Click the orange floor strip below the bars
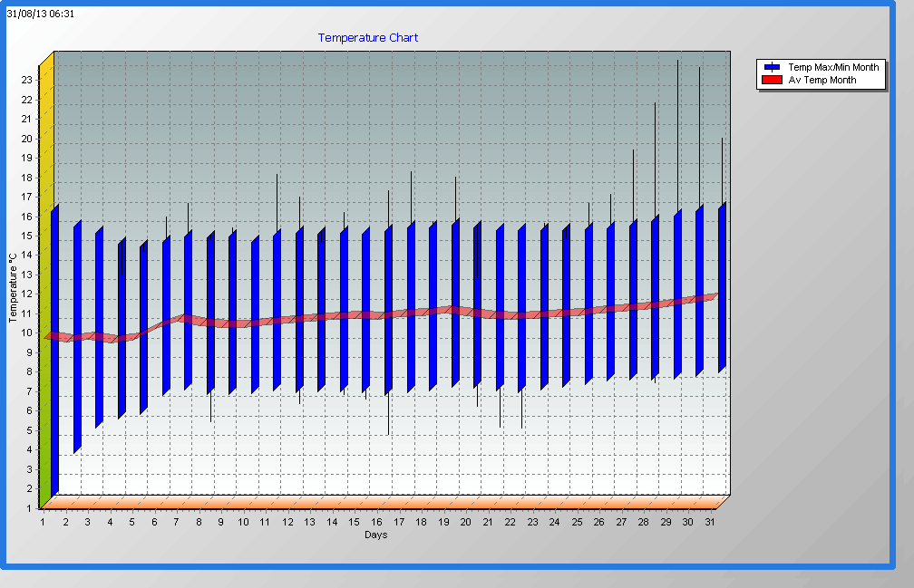The image size is (914, 588). (x=381, y=502)
